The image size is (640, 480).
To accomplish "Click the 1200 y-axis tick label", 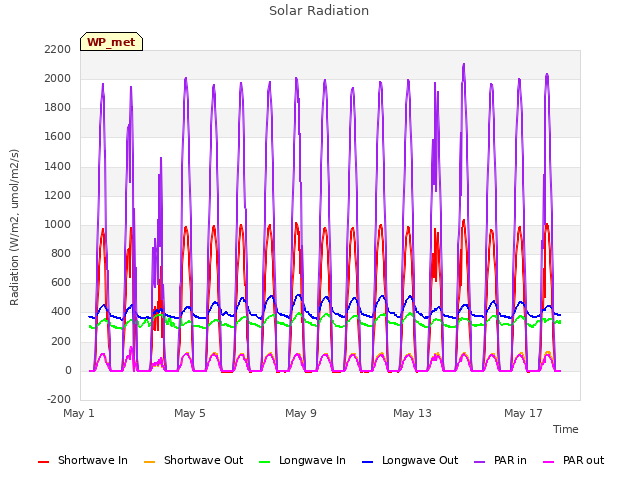I will (x=58, y=196).
